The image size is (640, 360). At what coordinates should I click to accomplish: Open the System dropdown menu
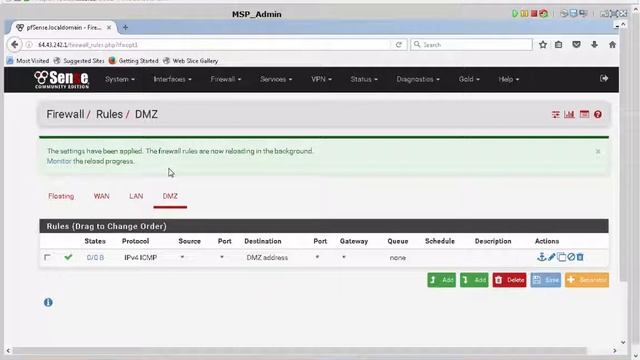coord(120,79)
